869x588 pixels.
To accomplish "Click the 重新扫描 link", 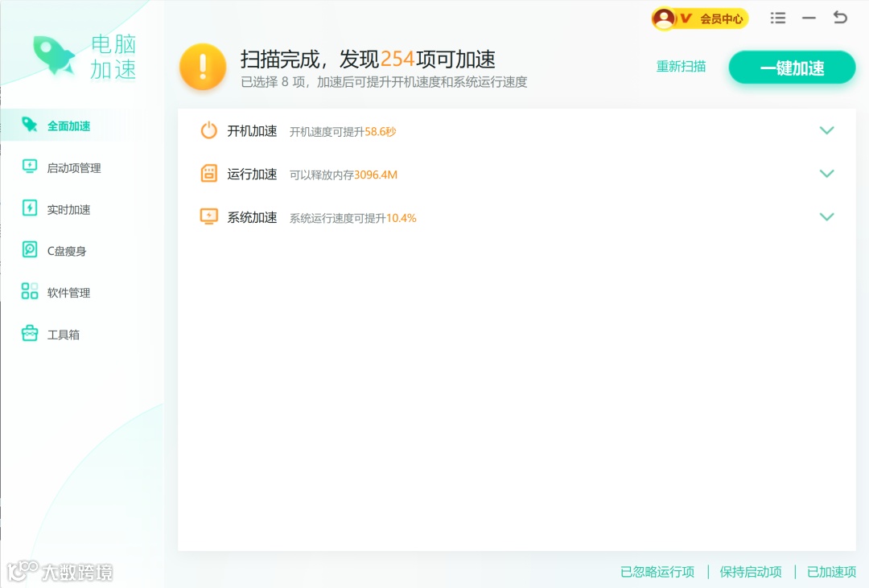I will point(681,67).
